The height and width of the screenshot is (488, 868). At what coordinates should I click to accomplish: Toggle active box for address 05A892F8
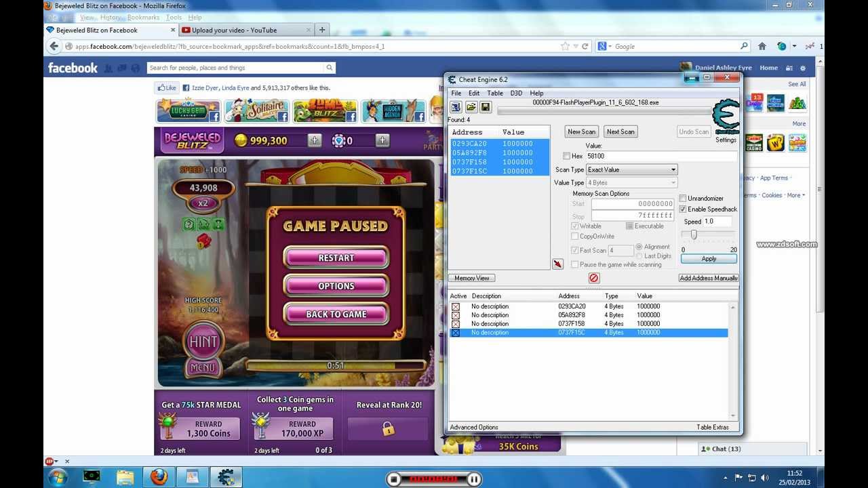pyautogui.click(x=456, y=315)
